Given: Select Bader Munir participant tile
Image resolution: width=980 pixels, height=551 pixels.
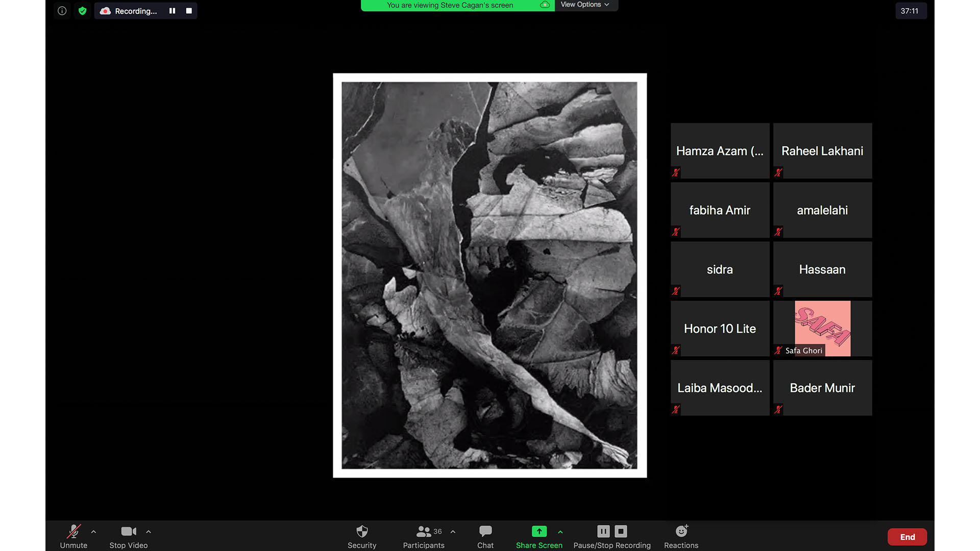Looking at the screenshot, I should coord(822,387).
